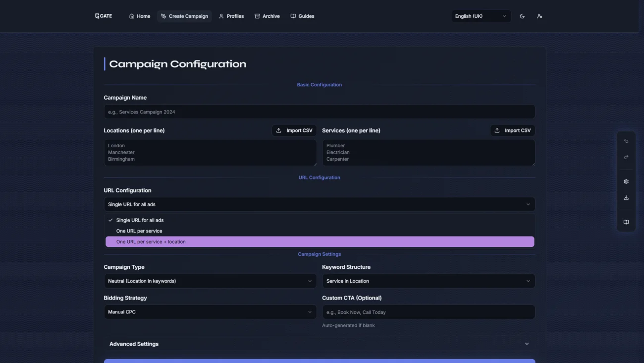The height and width of the screenshot is (363, 644).
Task: Click the GATE logo
Action: pyautogui.click(x=104, y=16)
